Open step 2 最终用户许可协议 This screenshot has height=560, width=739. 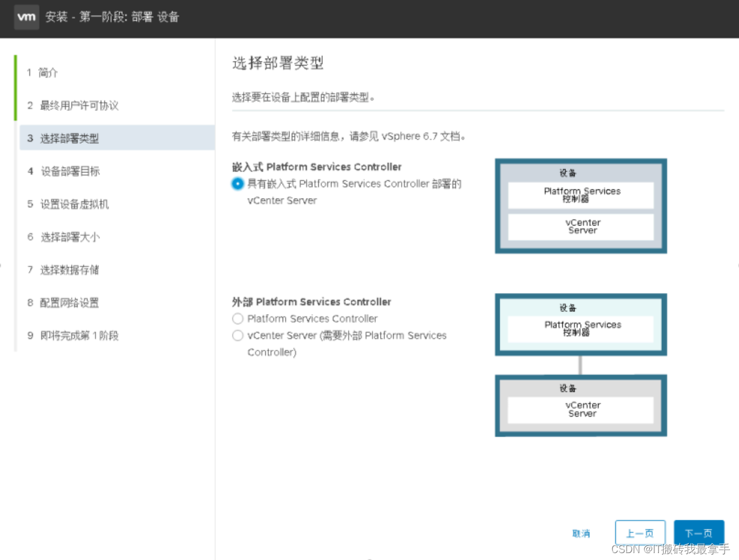tap(73, 105)
